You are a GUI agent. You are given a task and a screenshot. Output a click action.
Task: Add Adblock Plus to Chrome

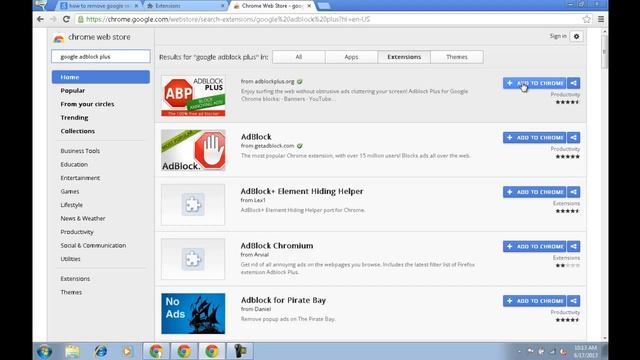tap(534, 83)
